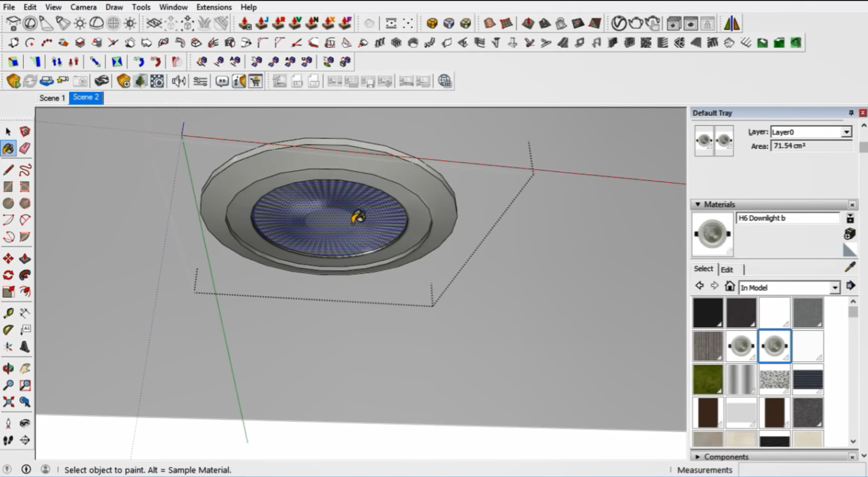Pick the green grass material swatch
Screen dimensions: 868x477
(708, 379)
